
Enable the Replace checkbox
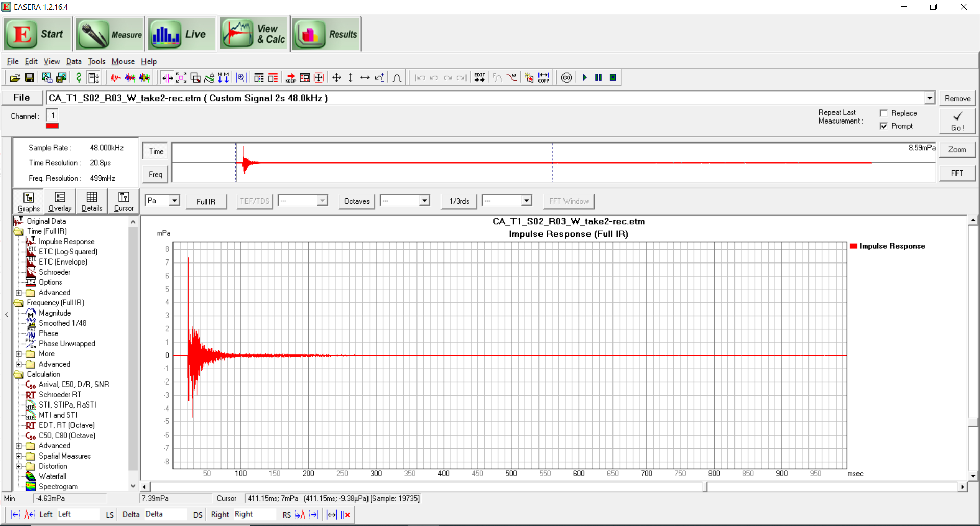(x=884, y=113)
